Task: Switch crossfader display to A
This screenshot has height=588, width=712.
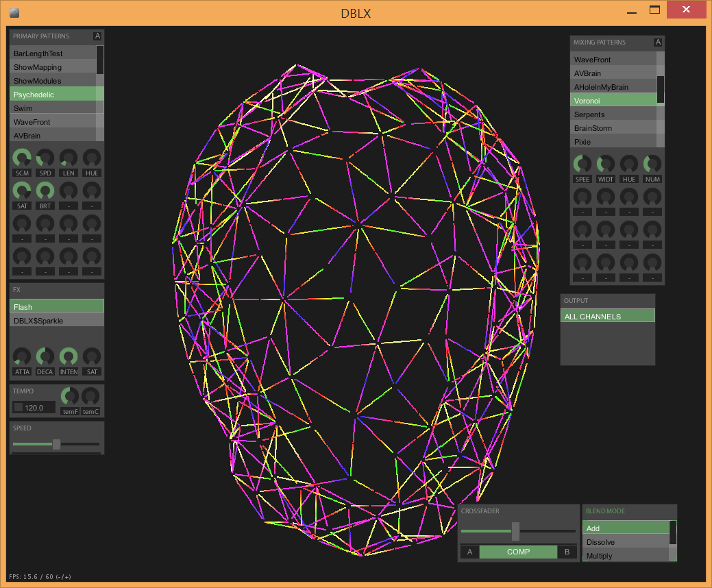Action: pyautogui.click(x=469, y=552)
